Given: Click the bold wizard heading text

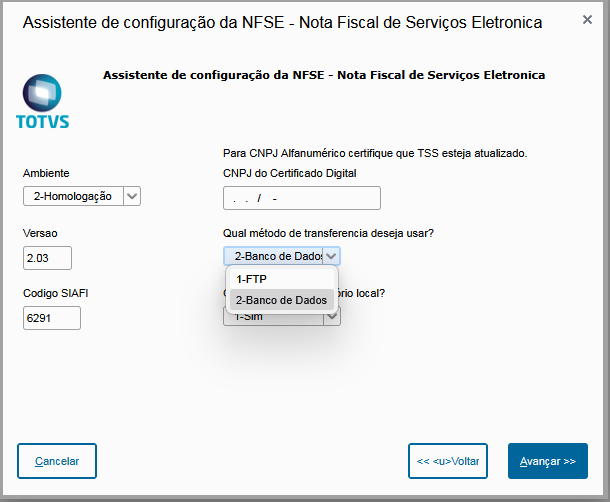Looking at the screenshot, I should click(323, 75).
